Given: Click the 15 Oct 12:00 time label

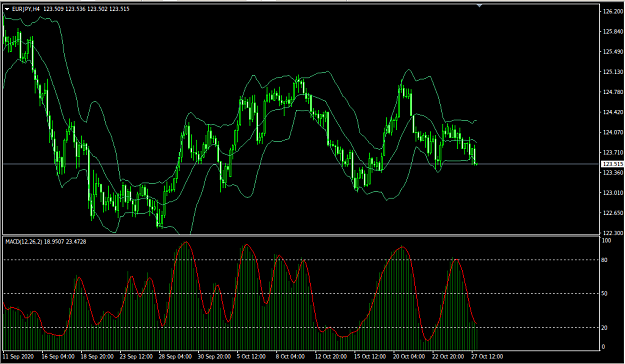Looking at the screenshot, I should click(370, 356).
